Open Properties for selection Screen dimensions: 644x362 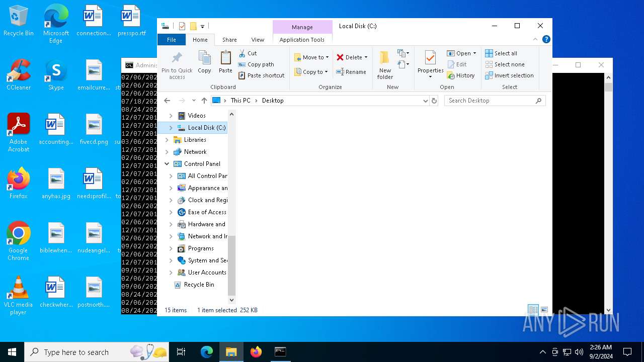click(430, 64)
